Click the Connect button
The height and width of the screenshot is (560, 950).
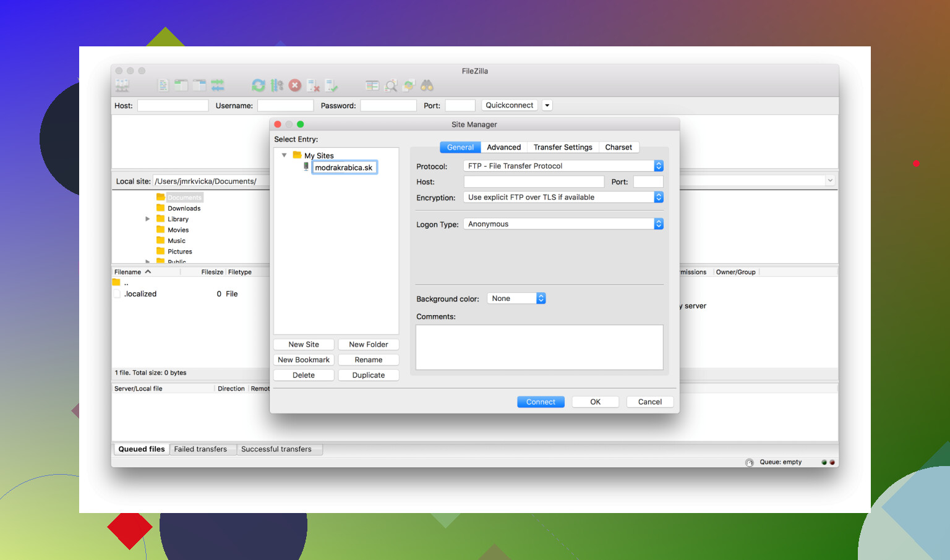pyautogui.click(x=541, y=402)
